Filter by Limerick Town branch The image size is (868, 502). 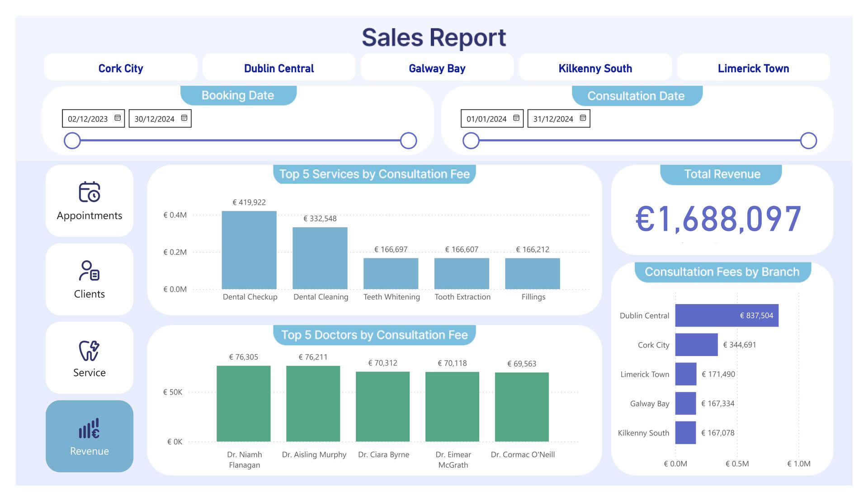754,67
